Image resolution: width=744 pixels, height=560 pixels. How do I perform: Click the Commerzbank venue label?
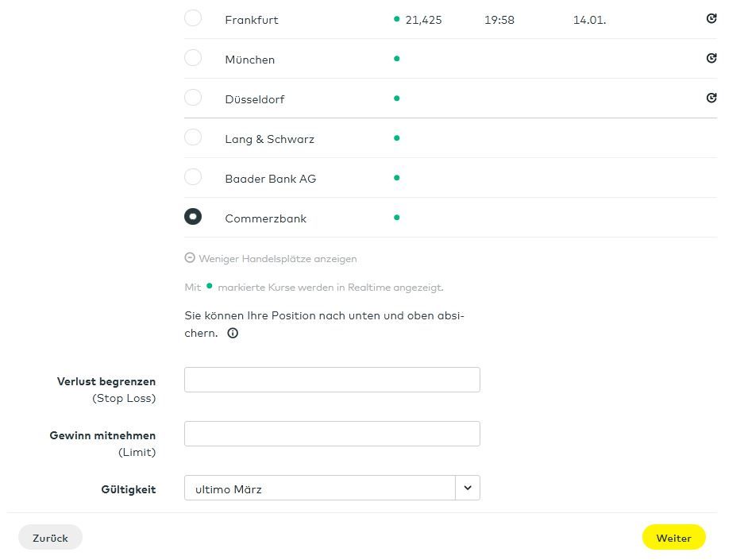[x=265, y=218]
